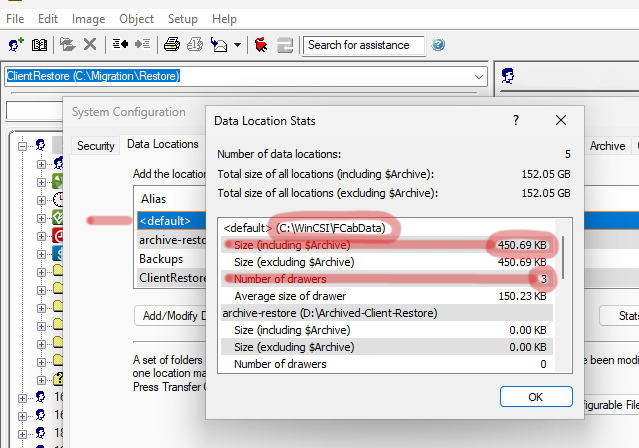
Task: Select the ClientRestore alias row
Action: tap(172, 278)
